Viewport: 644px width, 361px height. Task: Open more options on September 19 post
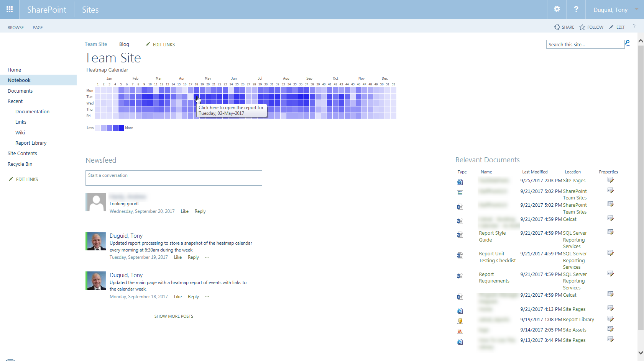207,257
